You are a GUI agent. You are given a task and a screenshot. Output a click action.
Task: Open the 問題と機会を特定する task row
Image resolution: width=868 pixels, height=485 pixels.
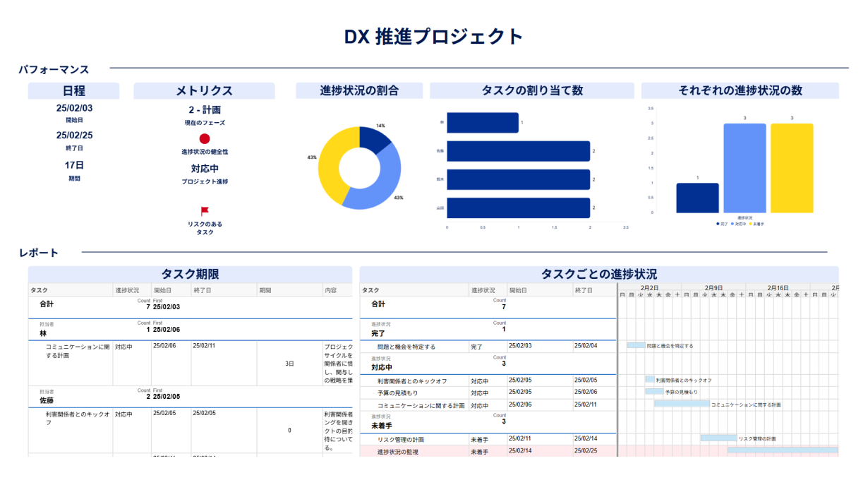click(406, 347)
